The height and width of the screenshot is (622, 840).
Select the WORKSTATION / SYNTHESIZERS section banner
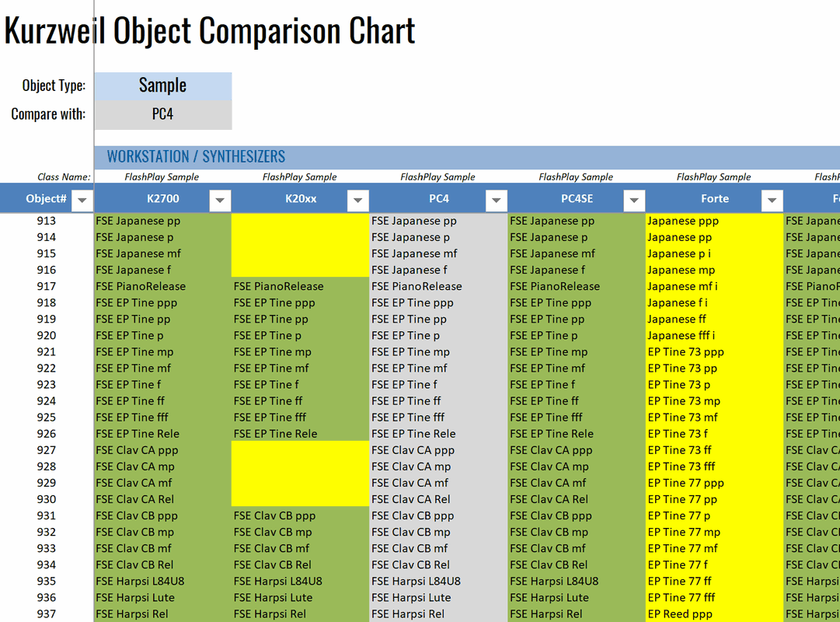(x=467, y=156)
